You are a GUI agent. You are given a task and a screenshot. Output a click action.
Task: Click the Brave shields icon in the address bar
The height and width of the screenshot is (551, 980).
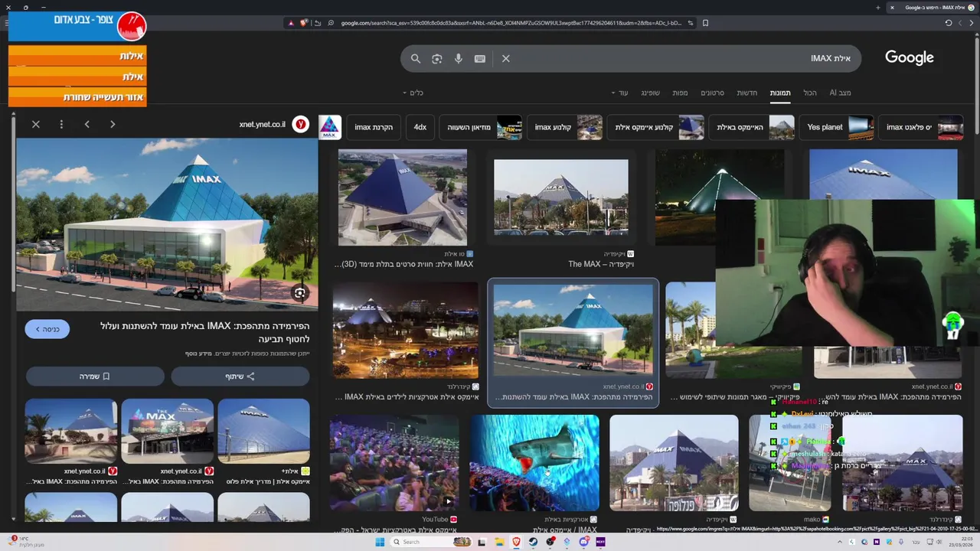pyautogui.click(x=304, y=23)
